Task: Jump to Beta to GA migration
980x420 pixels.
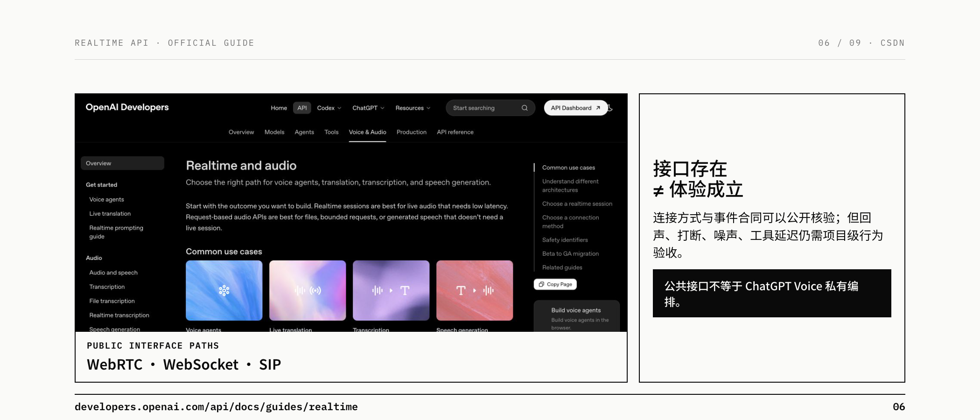Action: pos(570,254)
